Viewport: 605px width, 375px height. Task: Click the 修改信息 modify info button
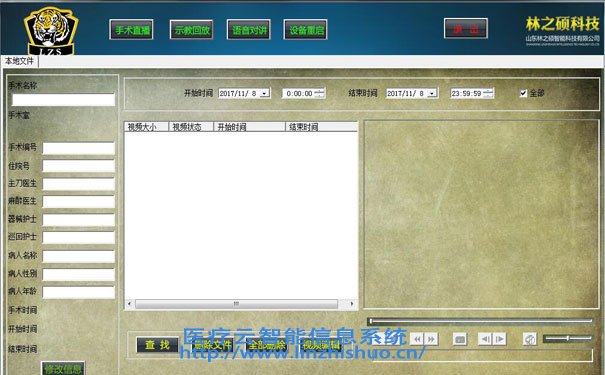pos(63,369)
